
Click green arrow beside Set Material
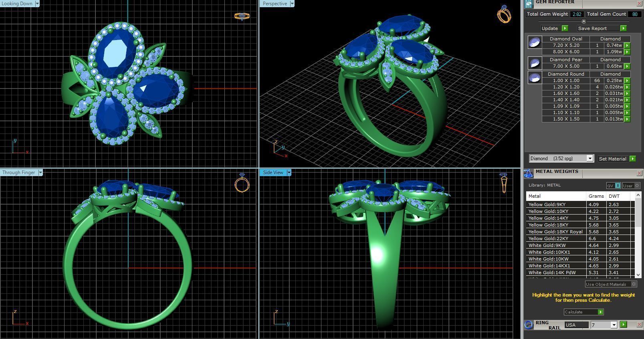tap(632, 159)
